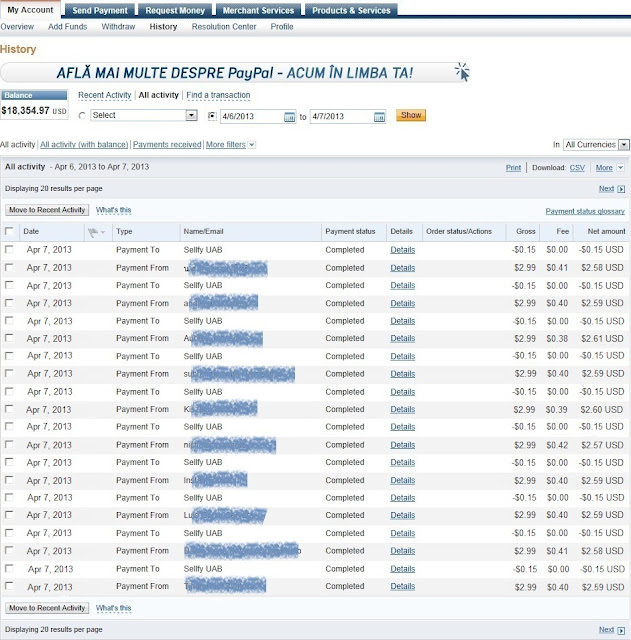Click the All activity (with balance) filter link
Image resolution: width=631 pixels, height=640 pixels.
click(x=84, y=144)
